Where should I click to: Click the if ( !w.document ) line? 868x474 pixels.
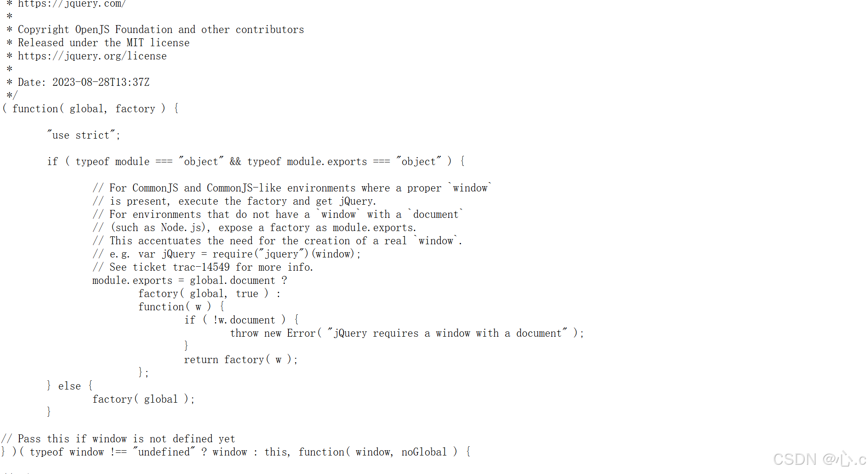tap(242, 320)
